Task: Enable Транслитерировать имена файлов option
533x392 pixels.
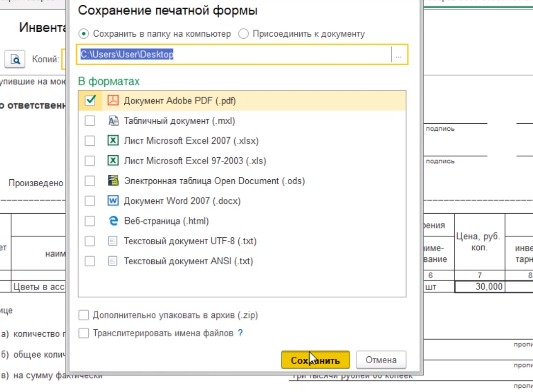Action: coord(84,333)
